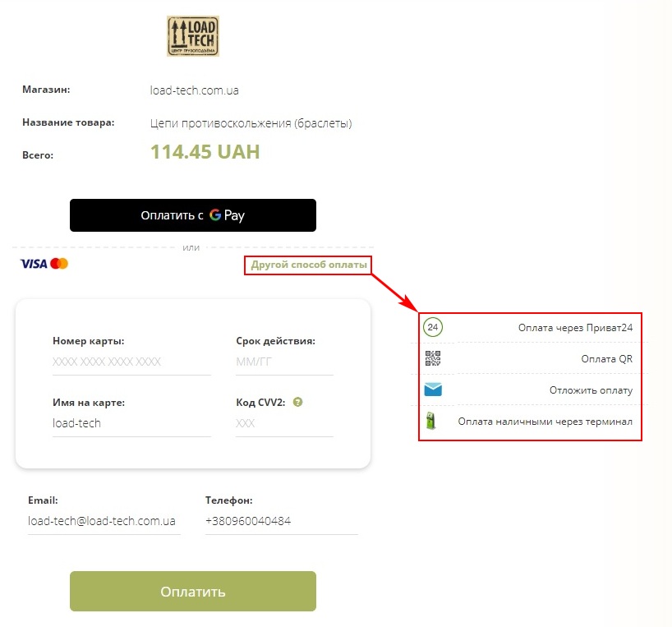
Task: Click the Load Tech store logo
Action: pyautogui.click(x=193, y=36)
